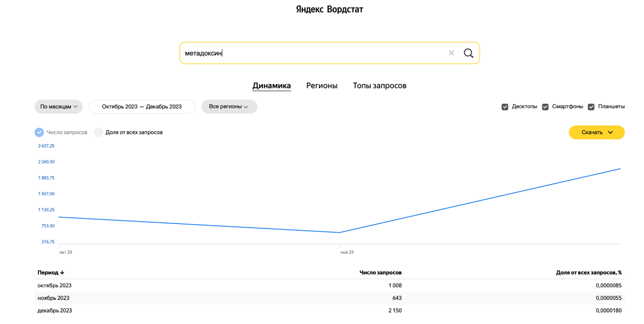Click the 2 637,25 y-axis label

tap(46, 146)
